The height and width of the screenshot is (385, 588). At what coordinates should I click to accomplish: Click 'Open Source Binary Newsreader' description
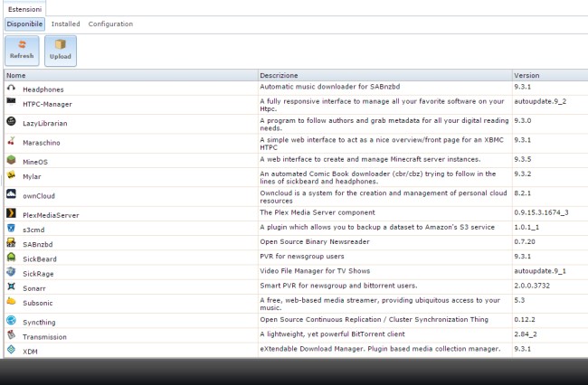click(x=315, y=241)
